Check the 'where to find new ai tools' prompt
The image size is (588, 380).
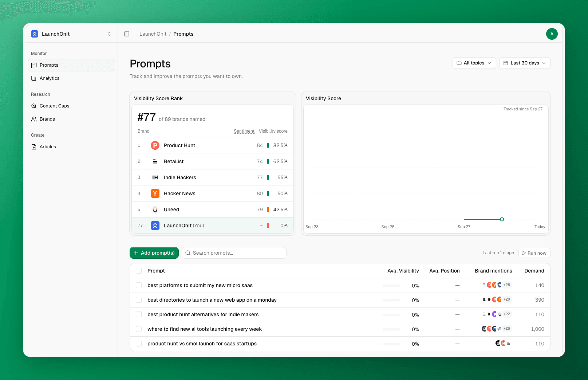[139, 329]
